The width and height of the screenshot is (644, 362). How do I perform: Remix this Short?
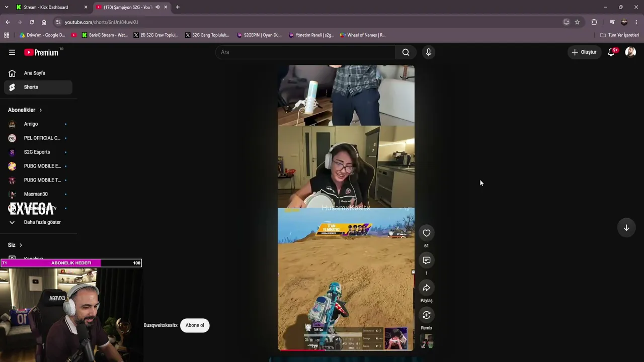[427, 315]
